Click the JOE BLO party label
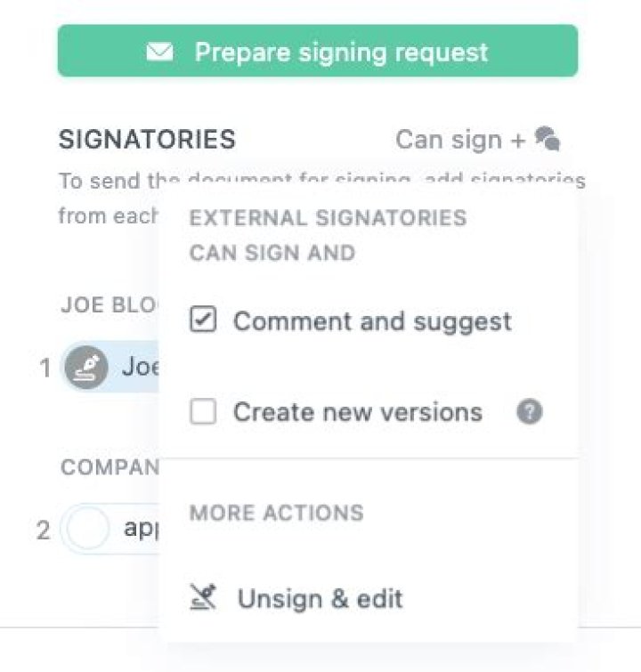The image size is (641, 672). pos(109,304)
